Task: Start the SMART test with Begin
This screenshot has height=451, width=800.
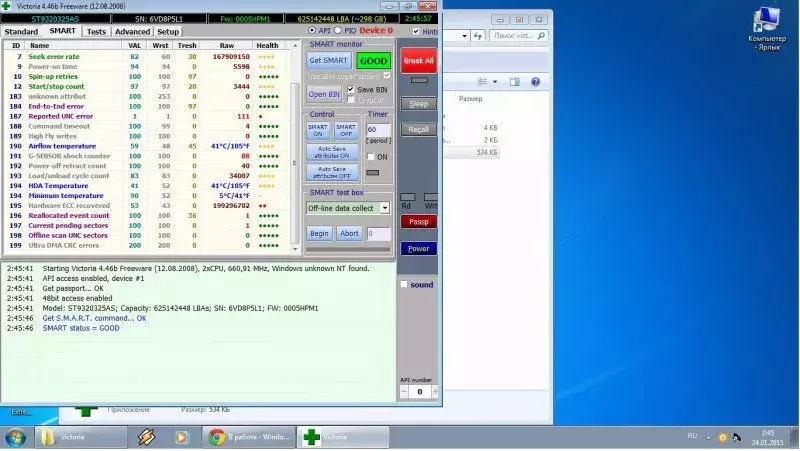Action: pos(319,233)
